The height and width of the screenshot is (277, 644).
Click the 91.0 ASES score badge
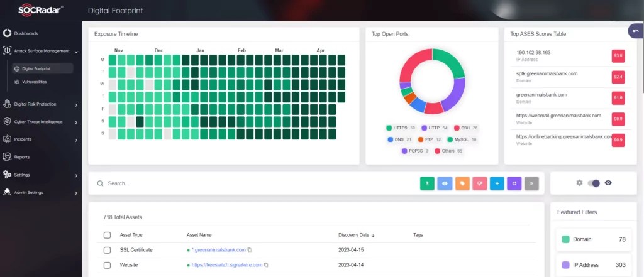coord(618,98)
